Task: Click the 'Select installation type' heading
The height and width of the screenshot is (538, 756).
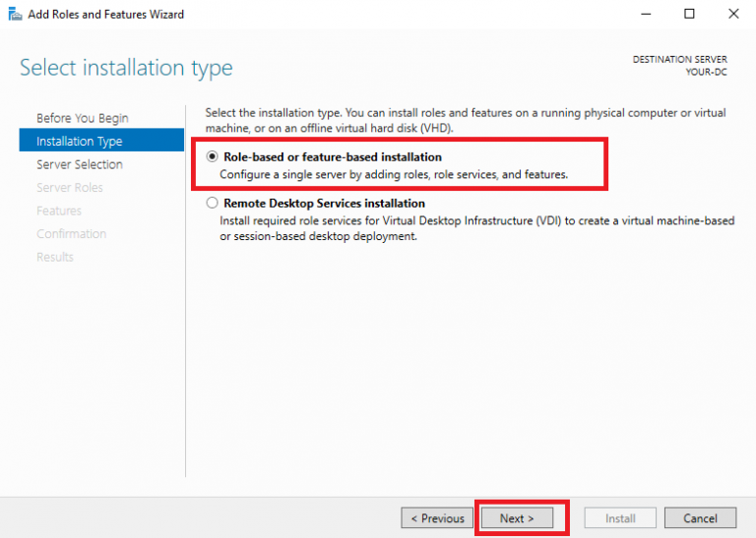Action: point(126,69)
